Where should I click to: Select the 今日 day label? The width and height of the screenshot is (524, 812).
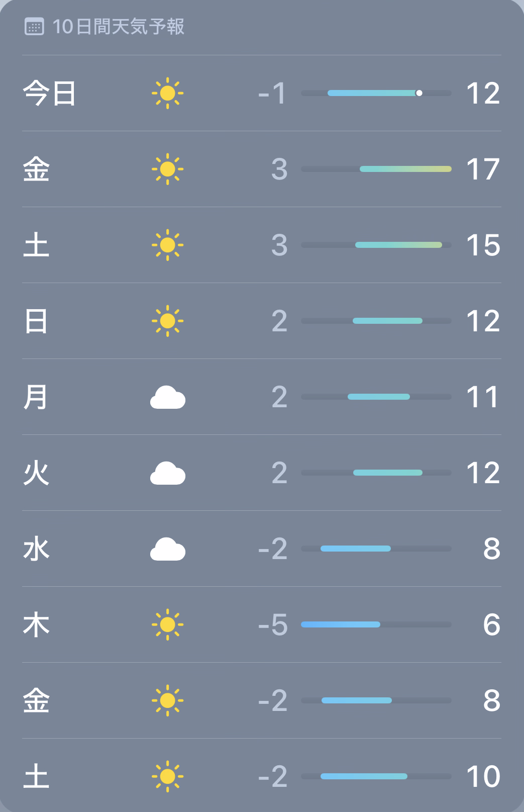(x=49, y=94)
